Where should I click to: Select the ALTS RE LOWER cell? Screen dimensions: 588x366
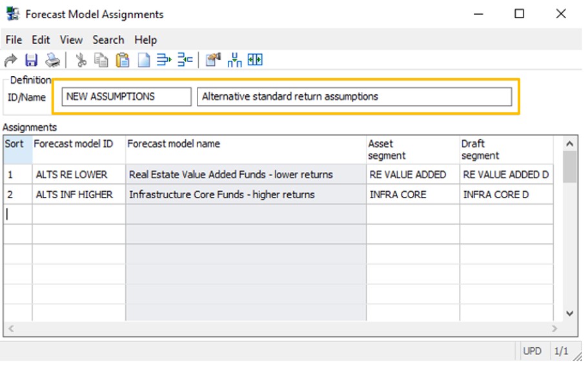79,174
